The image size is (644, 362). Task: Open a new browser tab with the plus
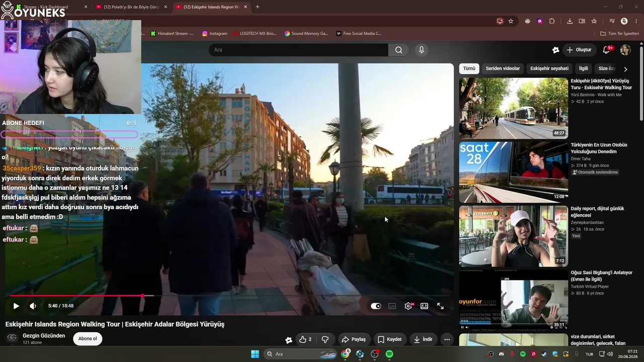point(258,7)
